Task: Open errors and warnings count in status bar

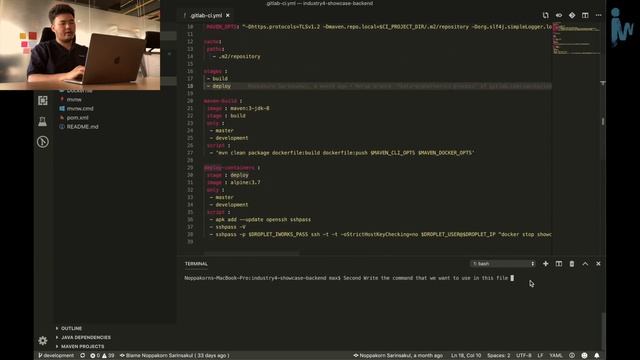Action: 102,356
